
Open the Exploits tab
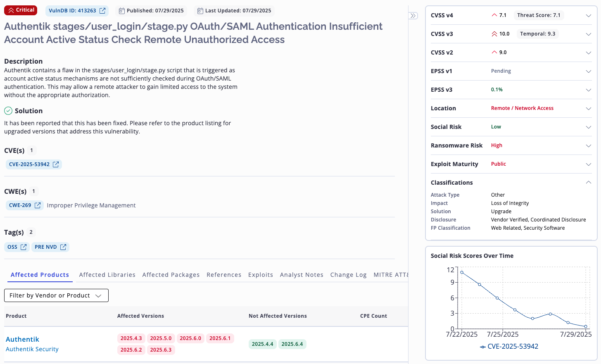click(261, 275)
